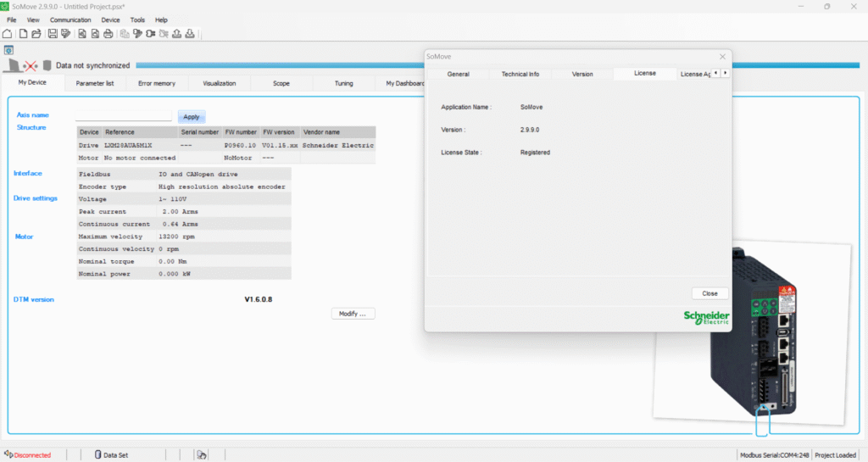Click the disconnected red X status icon
Image resolution: width=868 pixels, height=462 pixels.
(x=29, y=65)
